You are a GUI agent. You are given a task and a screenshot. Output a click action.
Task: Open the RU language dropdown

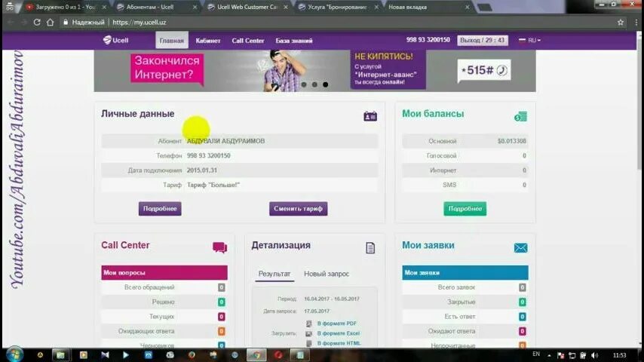pos(530,40)
